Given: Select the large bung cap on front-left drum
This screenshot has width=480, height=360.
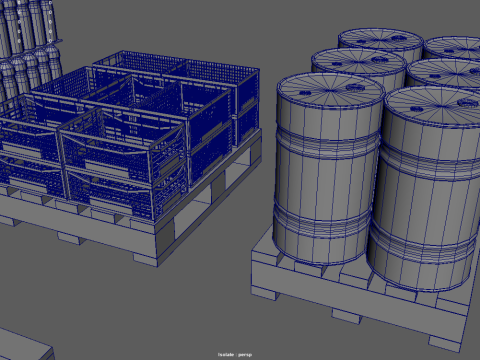Looking at the screenshot, I should [355, 87].
